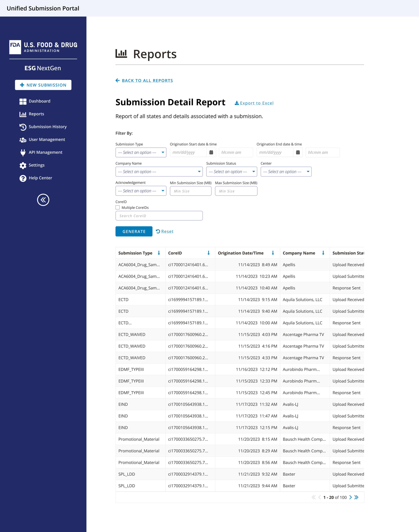Sort table by CoreID arrow icon
The height and width of the screenshot is (532, 419).
pyautogui.click(x=208, y=253)
